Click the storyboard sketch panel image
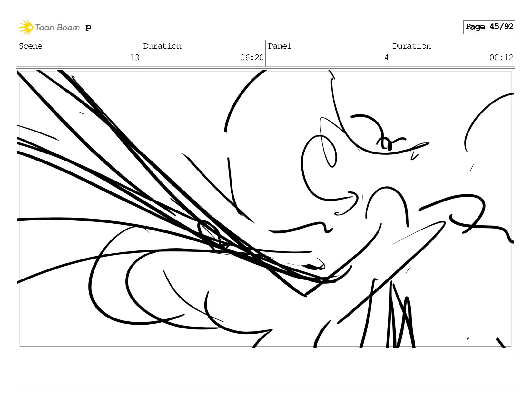Screen dimensions: 532x411 point(265,209)
